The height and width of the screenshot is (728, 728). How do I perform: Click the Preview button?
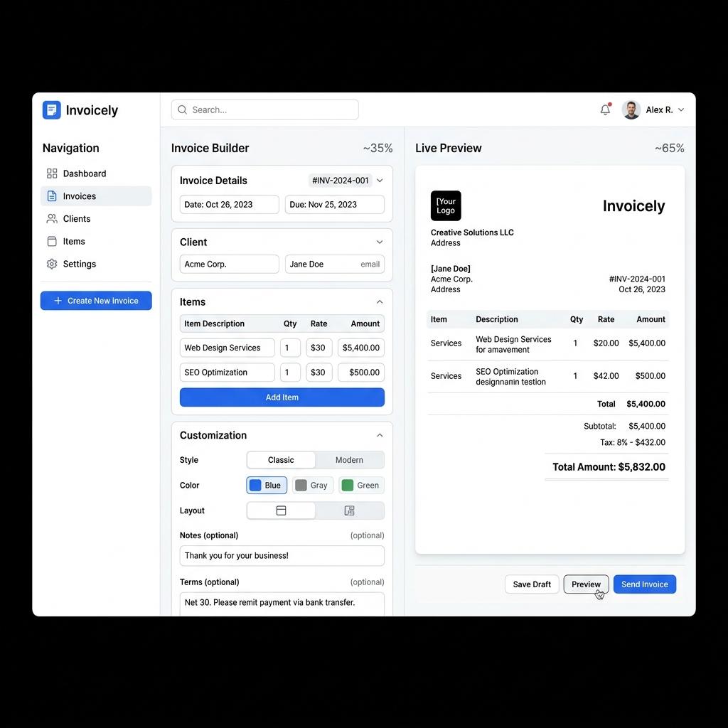coord(586,584)
